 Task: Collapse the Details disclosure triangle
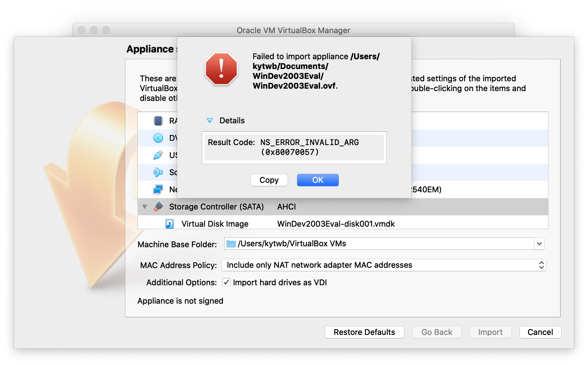click(x=210, y=121)
